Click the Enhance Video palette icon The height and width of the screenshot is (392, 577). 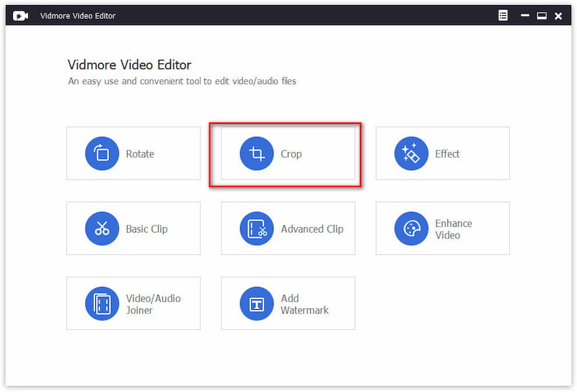pos(411,228)
